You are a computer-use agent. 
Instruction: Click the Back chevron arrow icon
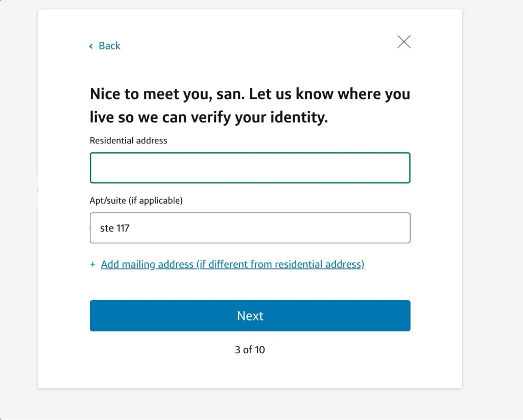click(x=91, y=46)
